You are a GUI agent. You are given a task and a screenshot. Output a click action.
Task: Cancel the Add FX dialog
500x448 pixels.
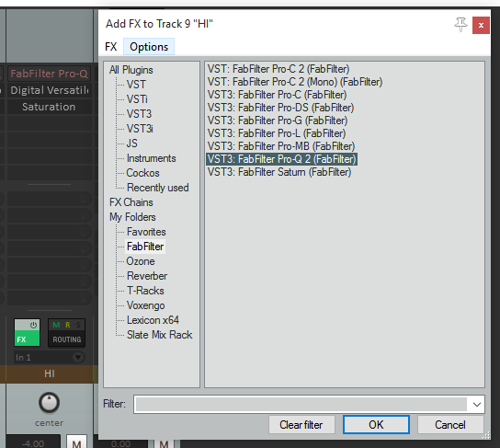[x=450, y=425]
